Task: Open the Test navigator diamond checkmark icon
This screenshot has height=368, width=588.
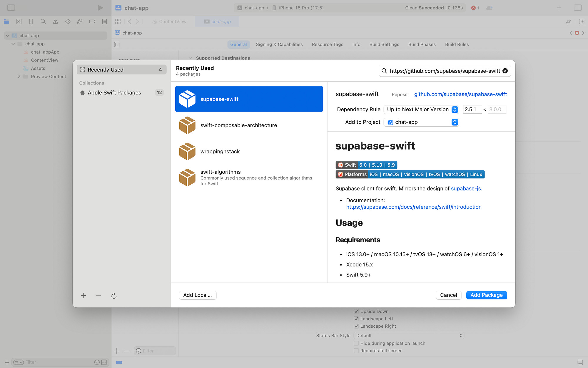Action: [67, 21]
